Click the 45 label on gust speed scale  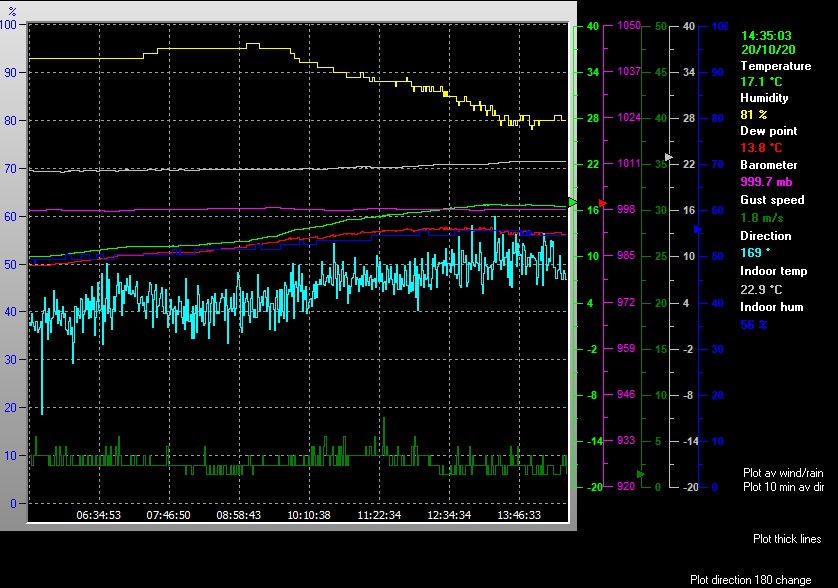click(x=661, y=72)
